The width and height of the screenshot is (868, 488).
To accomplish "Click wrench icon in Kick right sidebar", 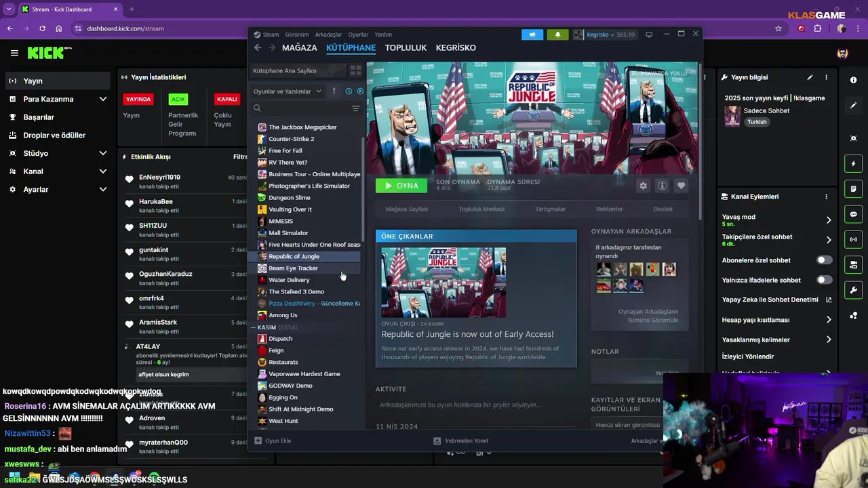I will [853, 290].
